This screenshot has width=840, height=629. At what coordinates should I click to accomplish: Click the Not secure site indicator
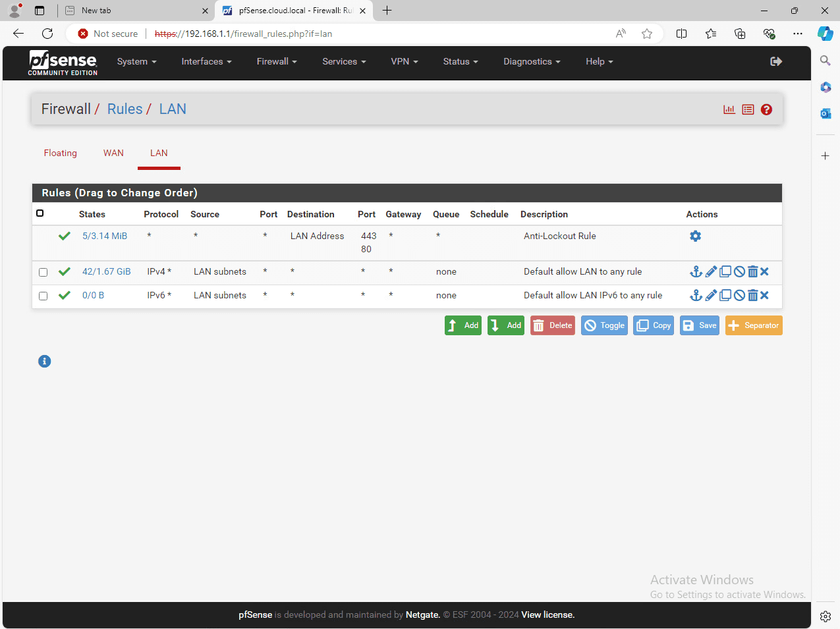tap(108, 34)
